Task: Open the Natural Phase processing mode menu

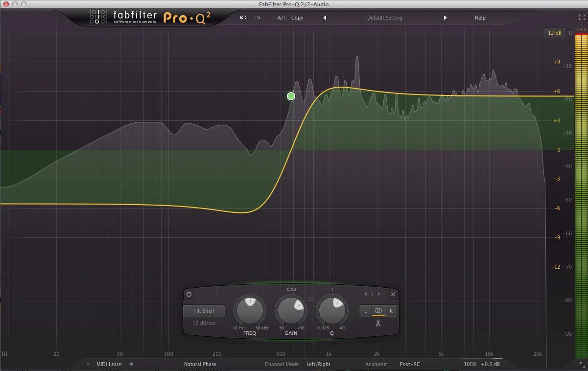Action: pyautogui.click(x=200, y=364)
